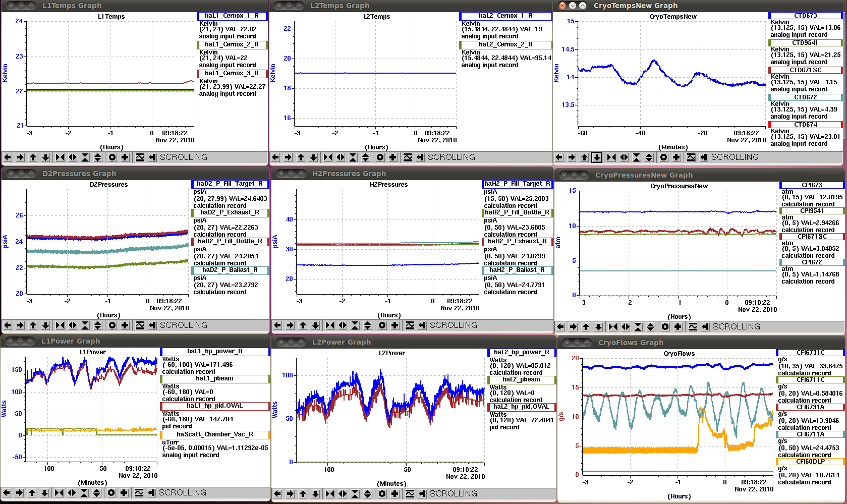Select CFI6731A legend entry in CryoFlows

point(810,407)
